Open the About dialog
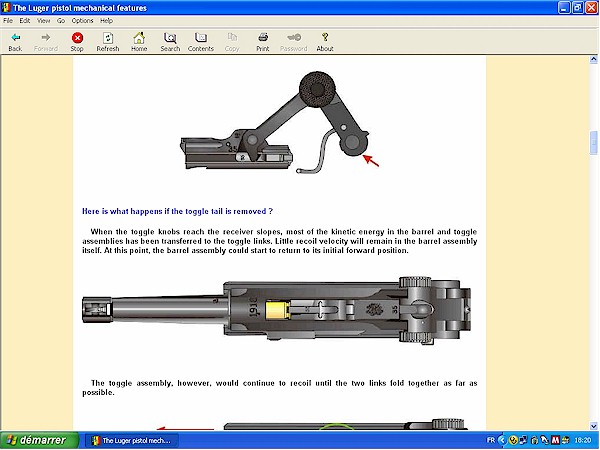This screenshot has height=450, width=600. [x=325, y=42]
